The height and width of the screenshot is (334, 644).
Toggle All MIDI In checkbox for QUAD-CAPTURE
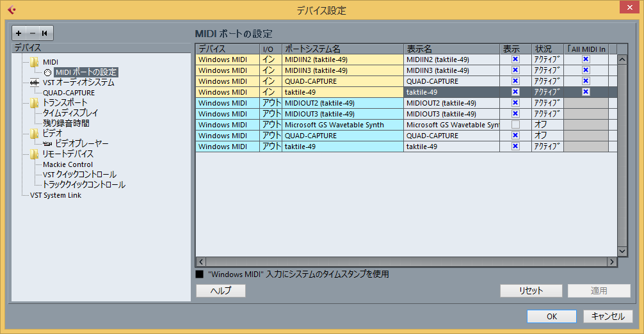[x=586, y=81]
